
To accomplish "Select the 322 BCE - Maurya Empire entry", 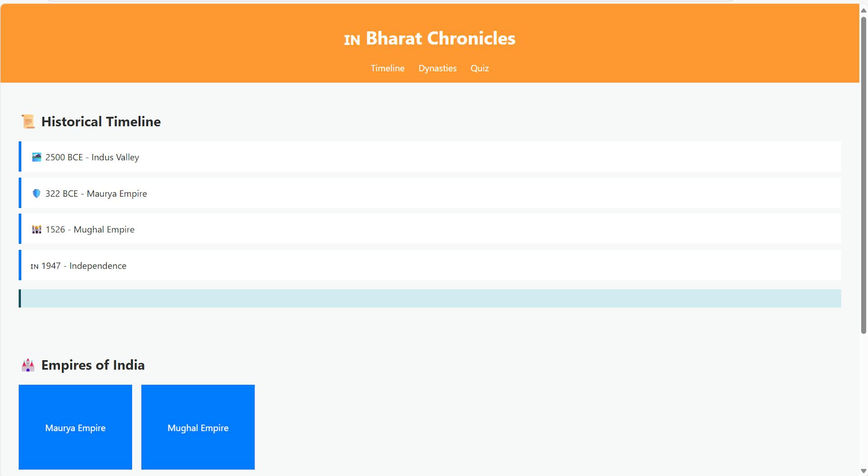I will pyautogui.click(x=430, y=193).
